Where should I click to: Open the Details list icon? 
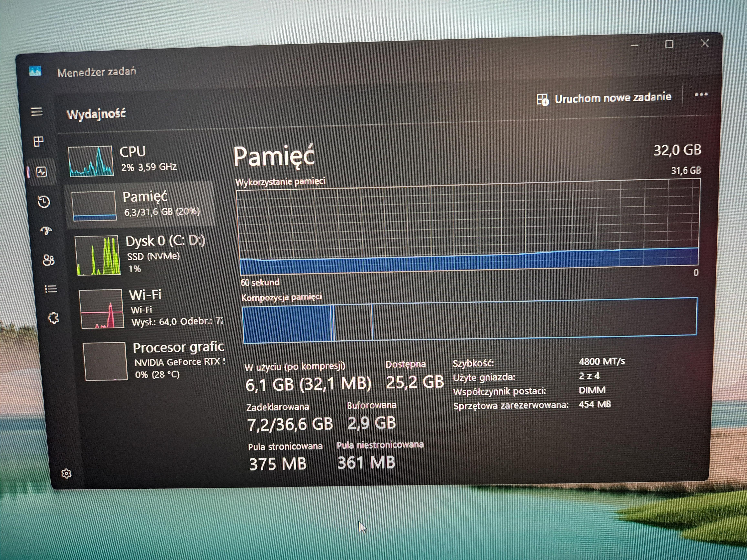click(51, 289)
